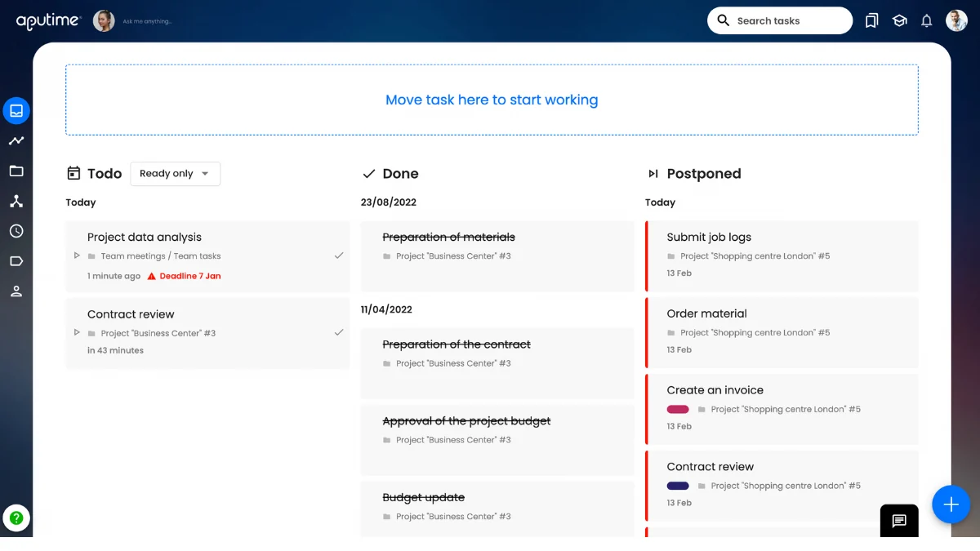Open the user profile avatar at top right
The width and height of the screenshot is (980, 551).
[x=956, y=20]
